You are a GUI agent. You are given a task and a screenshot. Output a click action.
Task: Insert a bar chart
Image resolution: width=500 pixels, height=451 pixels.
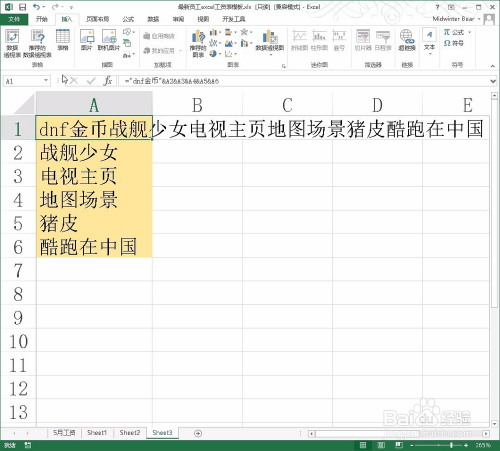230,32
